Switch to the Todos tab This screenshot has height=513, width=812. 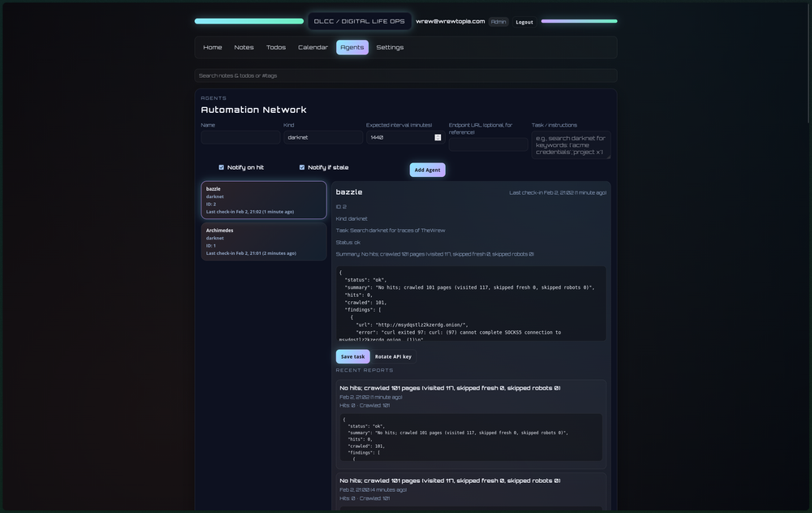coord(276,47)
